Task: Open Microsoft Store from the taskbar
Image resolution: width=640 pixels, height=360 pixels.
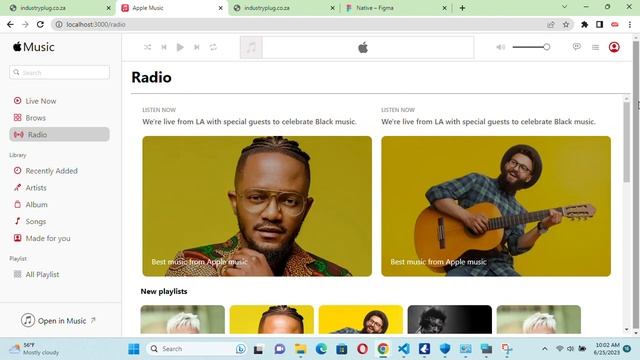Action: [342, 349]
